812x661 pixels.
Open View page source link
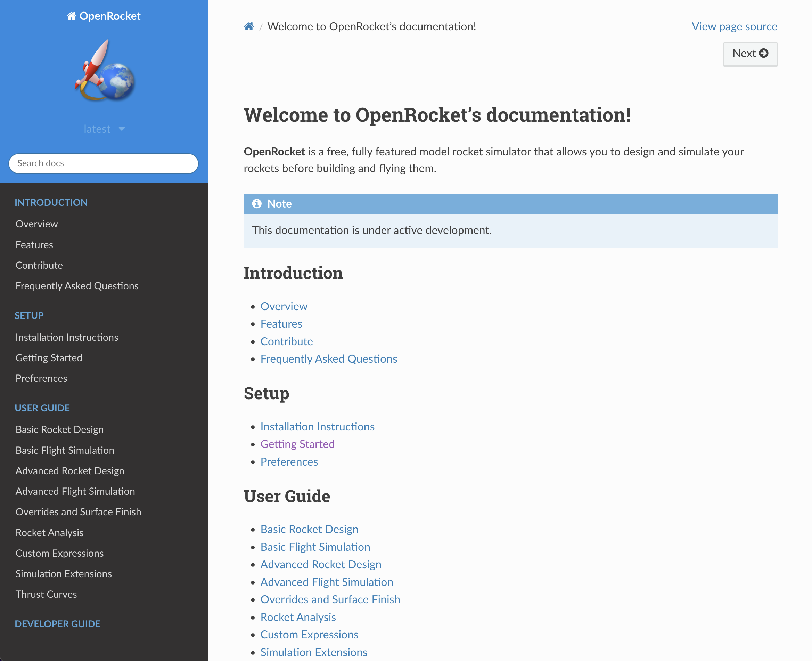pos(734,27)
